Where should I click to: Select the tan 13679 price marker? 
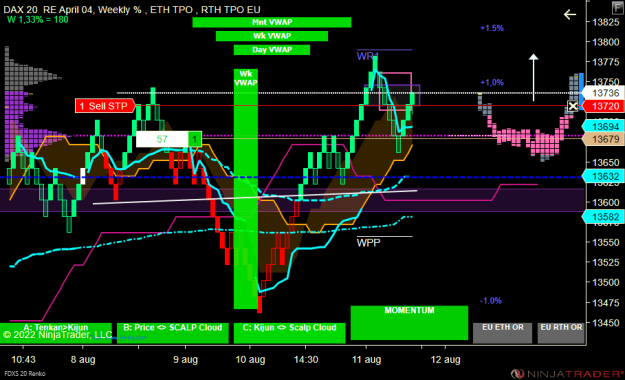point(603,139)
